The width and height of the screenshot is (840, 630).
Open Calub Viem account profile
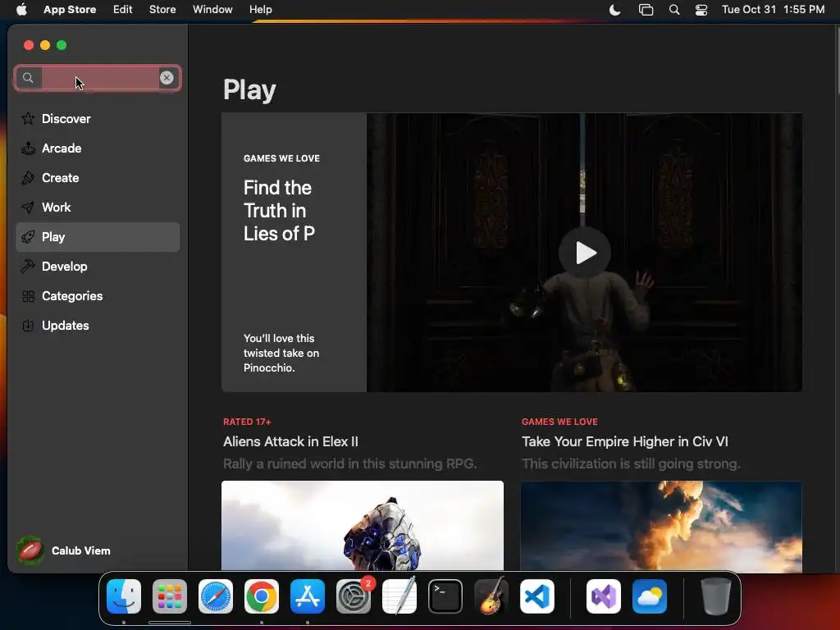pyautogui.click(x=64, y=550)
